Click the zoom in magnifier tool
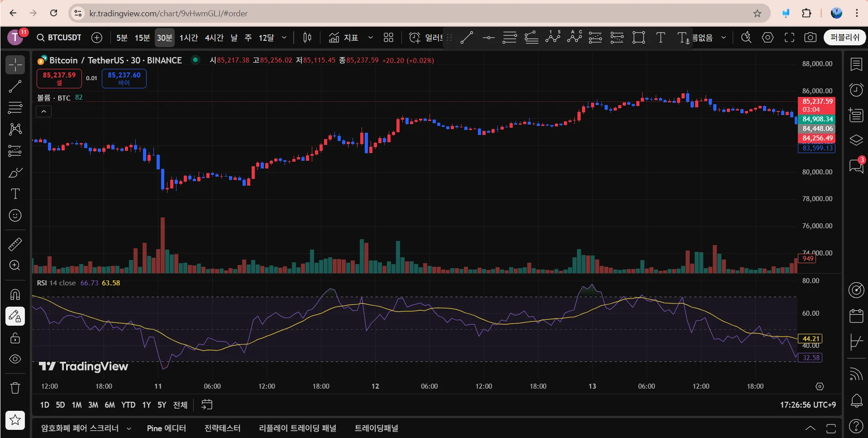The height and width of the screenshot is (438, 868). pos(15,265)
